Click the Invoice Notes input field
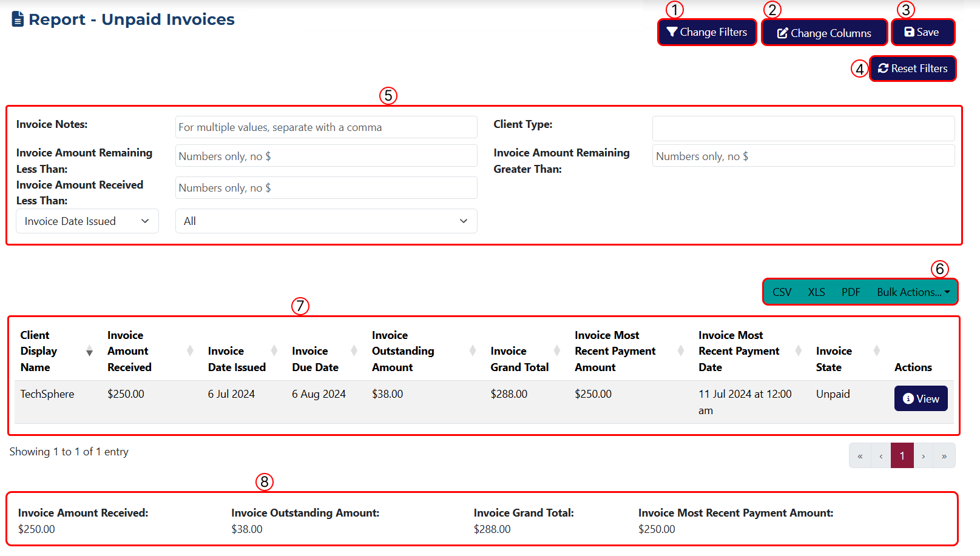 [326, 127]
